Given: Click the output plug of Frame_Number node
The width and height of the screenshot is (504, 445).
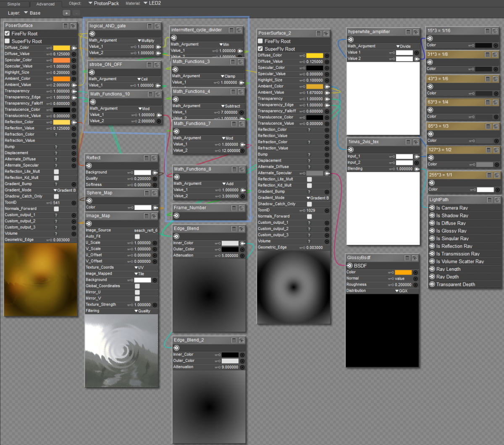Looking at the screenshot, I should coord(176,216).
